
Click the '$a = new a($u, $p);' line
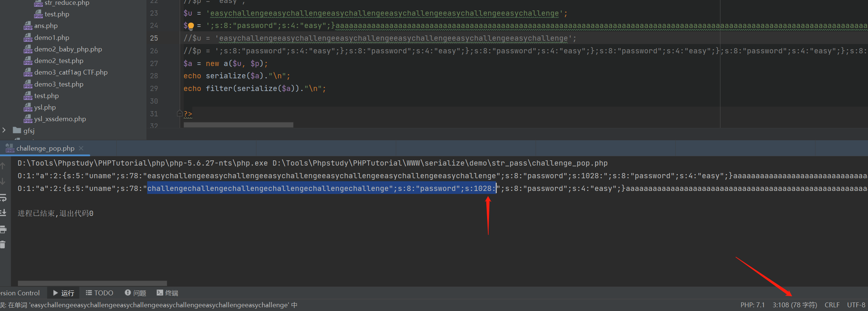click(225, 64)
